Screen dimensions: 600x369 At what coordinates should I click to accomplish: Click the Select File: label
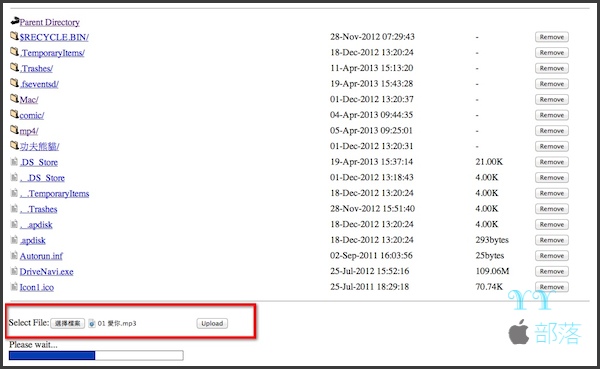29,323
